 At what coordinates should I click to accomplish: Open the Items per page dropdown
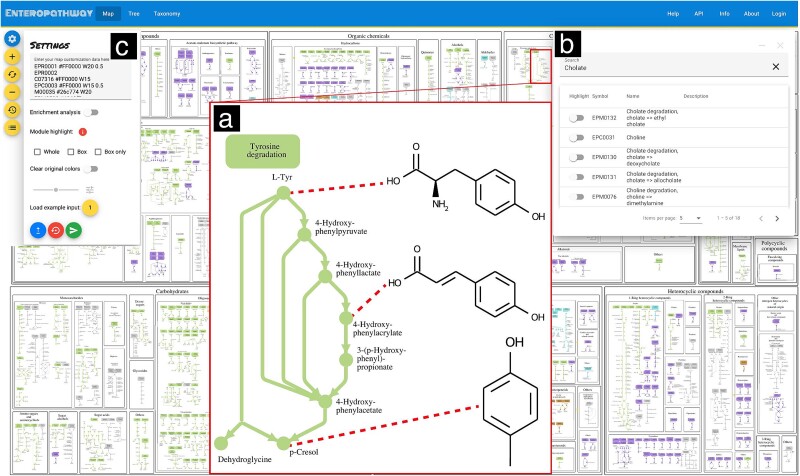coord(691,218)
